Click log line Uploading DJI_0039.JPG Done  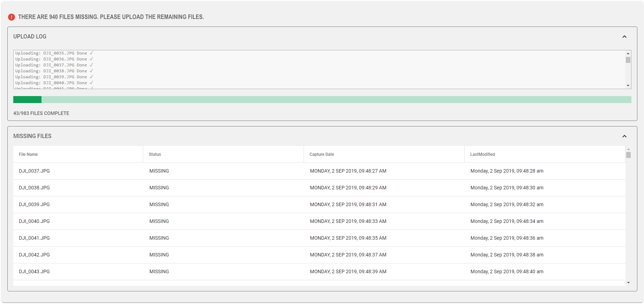(x=54, y=77)
